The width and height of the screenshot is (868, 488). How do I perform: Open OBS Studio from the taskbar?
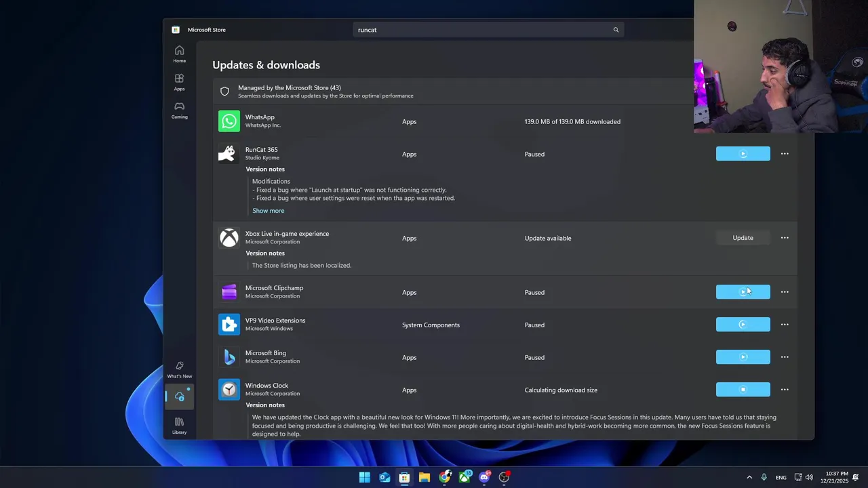[x=504, y=477]
